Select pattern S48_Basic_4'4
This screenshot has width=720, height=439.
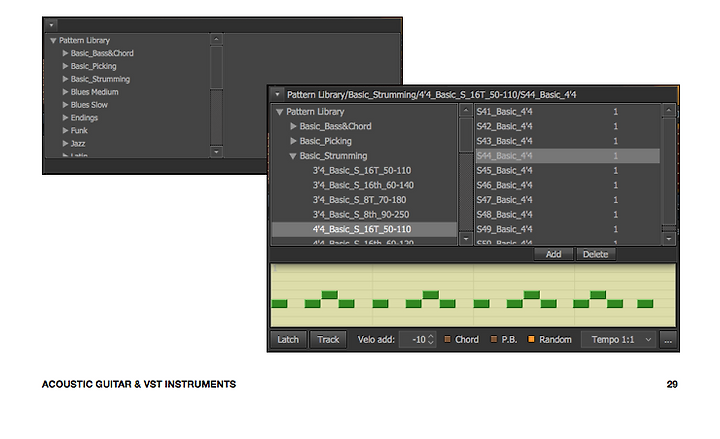point(568,214)
